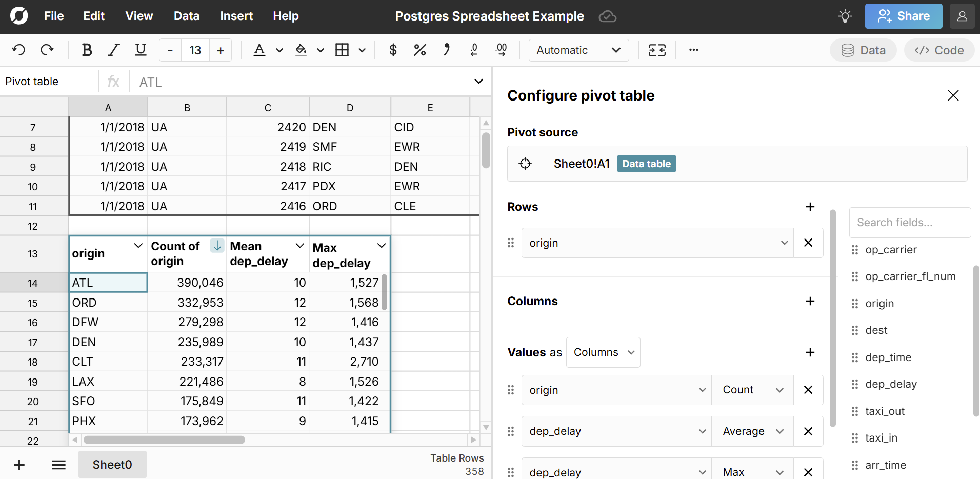Remove the origin row field
Image resolution: width=980 pixels, height=479 pixels.
pyautogui.click(x=808, y=243)
